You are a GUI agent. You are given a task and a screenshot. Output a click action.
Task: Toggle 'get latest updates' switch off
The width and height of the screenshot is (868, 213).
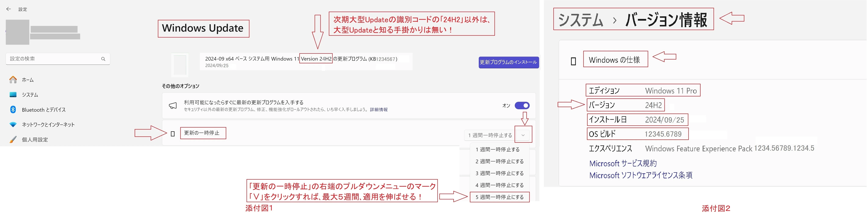tap(522, 105)
